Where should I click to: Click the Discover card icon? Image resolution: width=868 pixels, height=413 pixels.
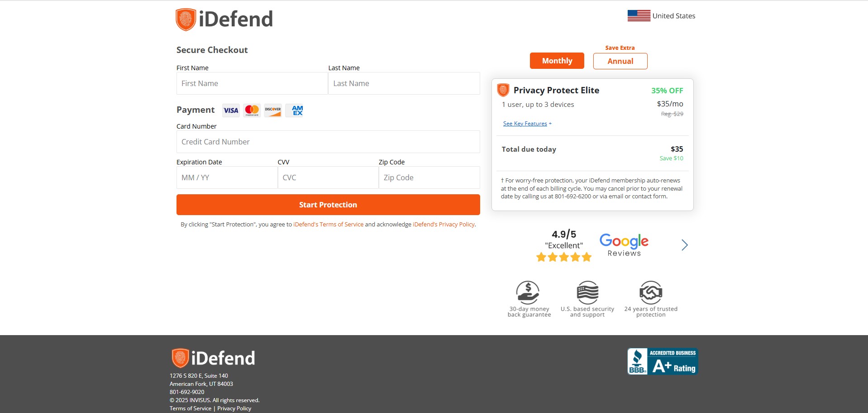273,110
